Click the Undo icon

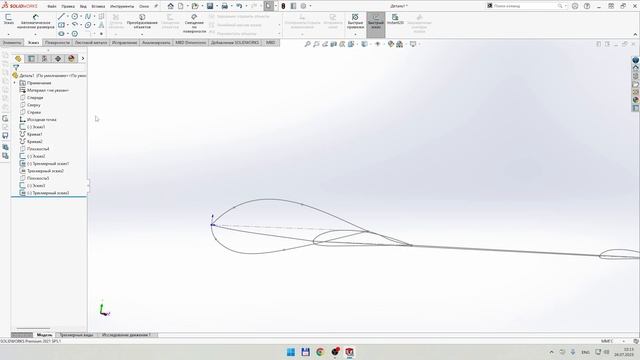pos(239,6)
